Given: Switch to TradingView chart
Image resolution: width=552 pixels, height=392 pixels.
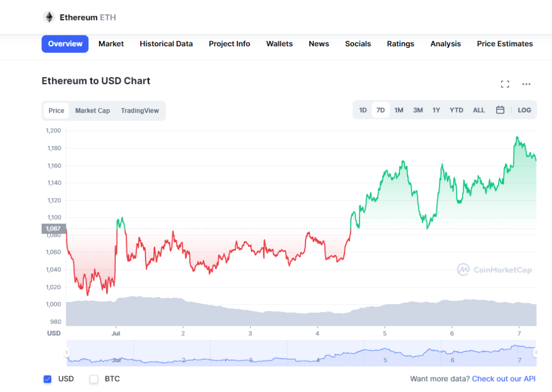Looking at the screenshot, I should (x=140, y=111).
